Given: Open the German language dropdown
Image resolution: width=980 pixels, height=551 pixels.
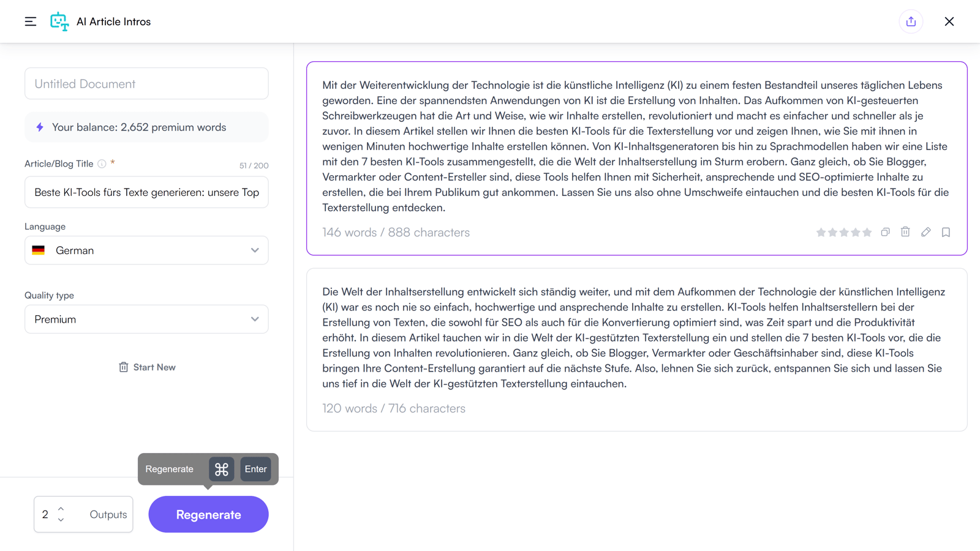Looking at the screenshot, I should coord(146,250).
